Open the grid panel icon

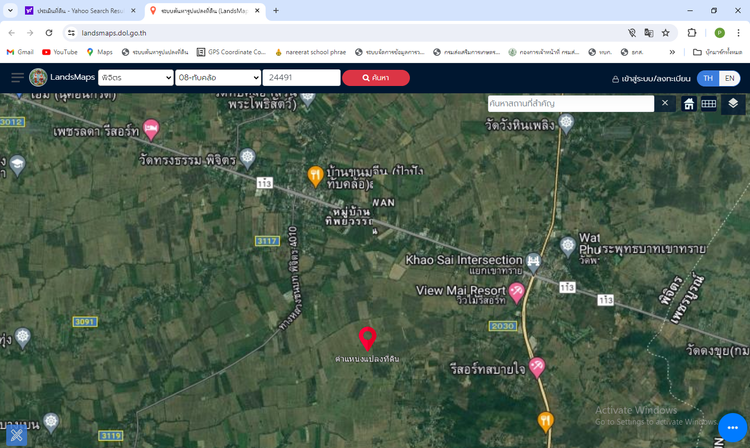(709, 103)
